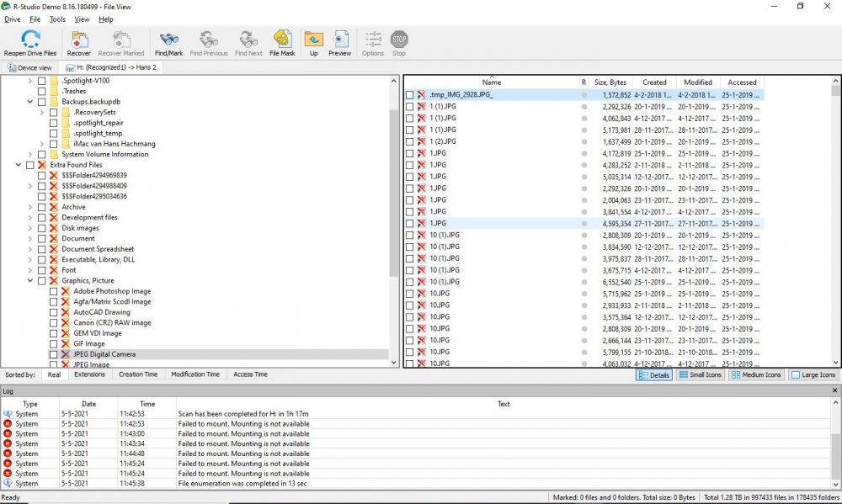Image resolution: width=842 pixels, height=504 pixels.
Task: Check the JPEG Digital Camera checkbox
Action: click(x=54, y=354)
